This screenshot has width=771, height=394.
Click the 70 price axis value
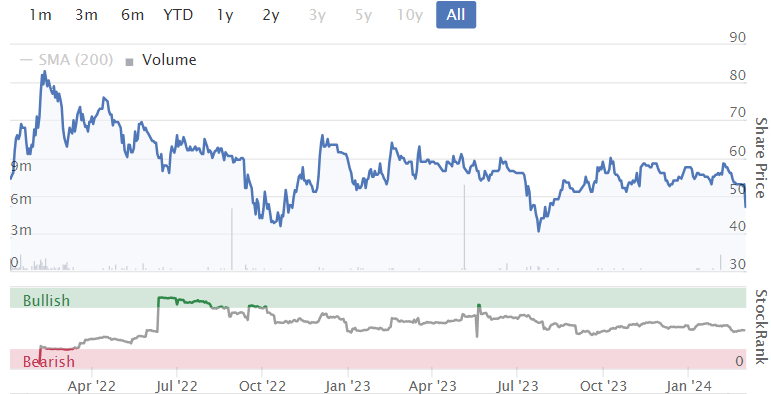tap(738, 112)
